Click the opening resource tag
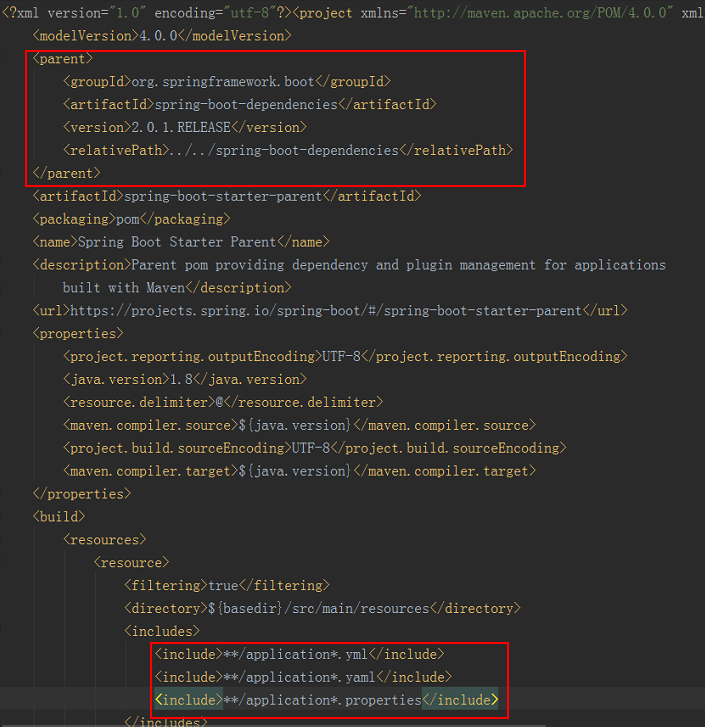This screenshot has width=705, height=727. click(131, 563)
